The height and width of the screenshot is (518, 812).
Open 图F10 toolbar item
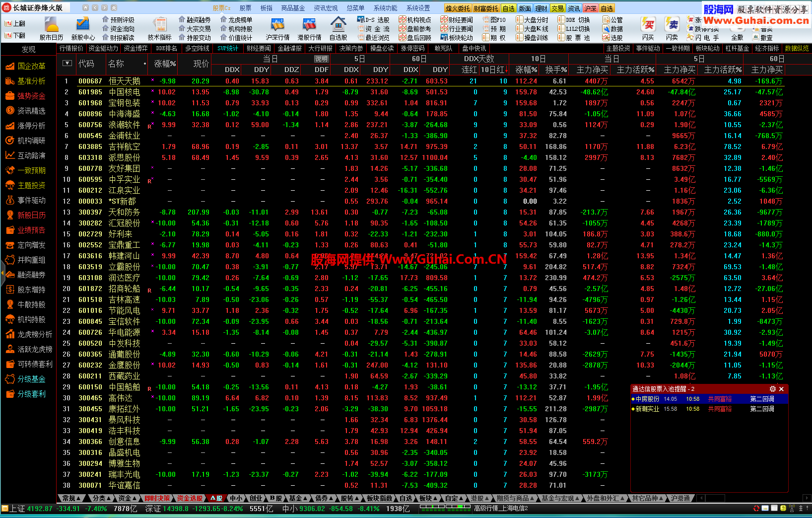tap(494, 20)
